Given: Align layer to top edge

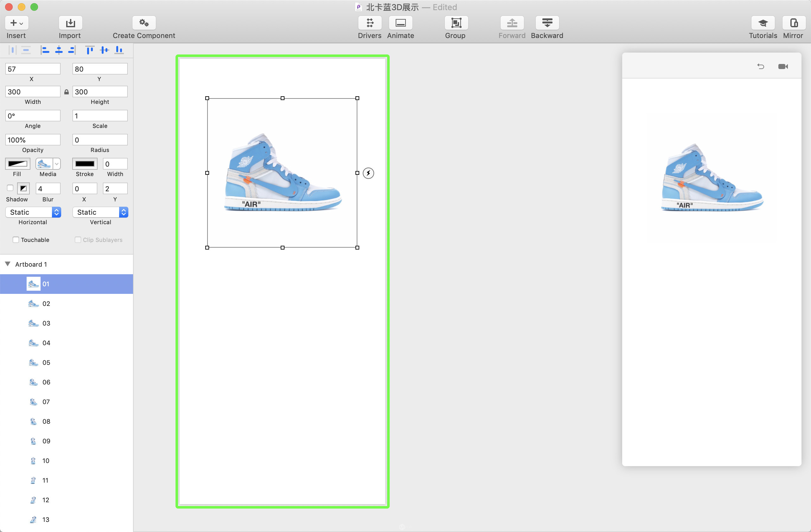Looking at the screenshot, I should [90, 50].
